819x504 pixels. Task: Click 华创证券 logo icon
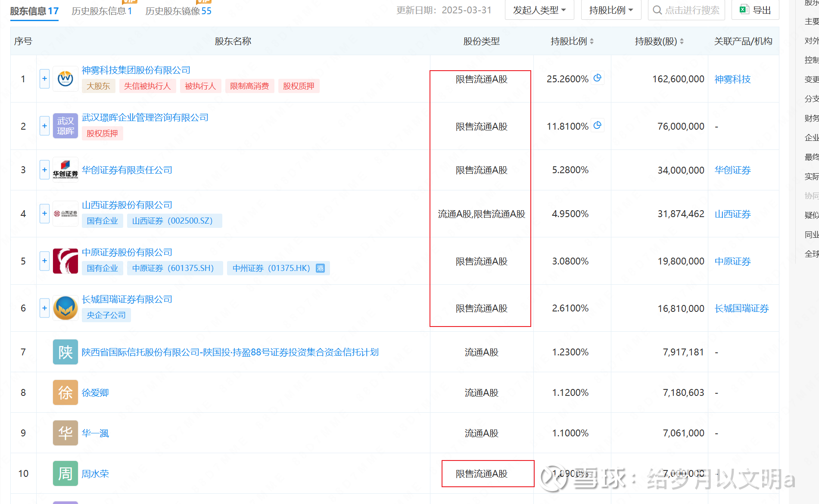click(65, 170)
